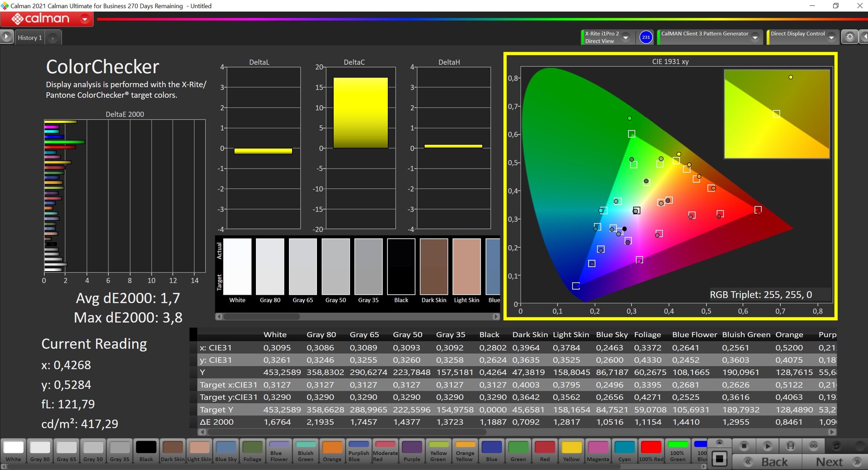Click the continuous read infinity icon
Viewport: 868px width, 470px height.
(x=813, y=446)
